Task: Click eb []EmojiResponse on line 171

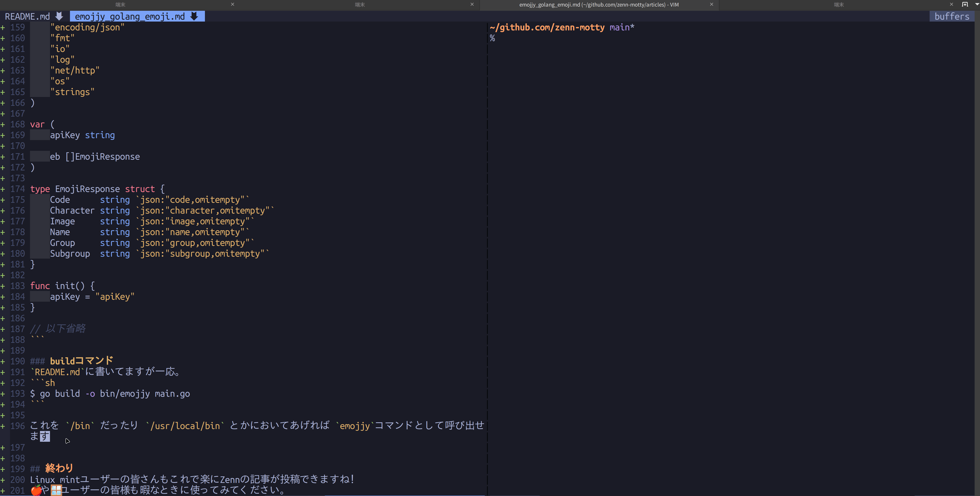Action: [95, 157]
